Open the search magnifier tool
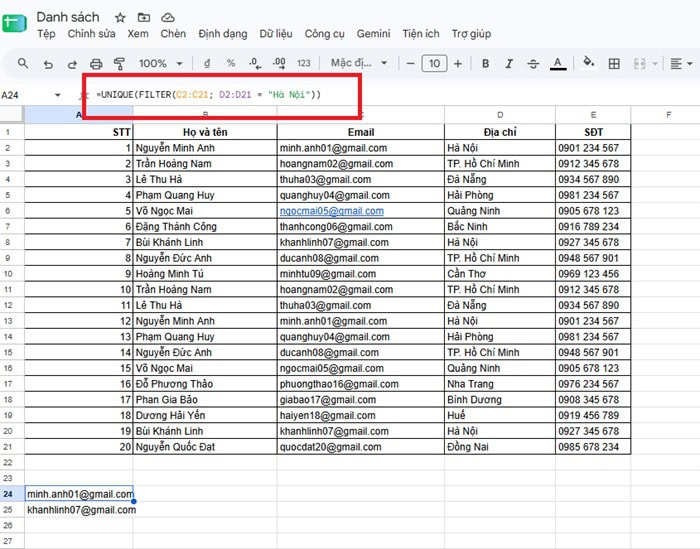 [x=23, y=63]
